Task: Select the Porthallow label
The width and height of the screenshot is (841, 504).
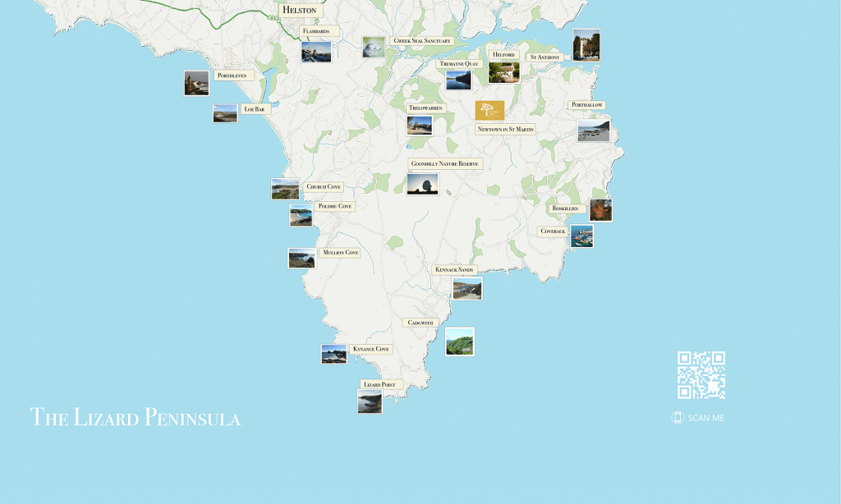Action: coord(587,105)
